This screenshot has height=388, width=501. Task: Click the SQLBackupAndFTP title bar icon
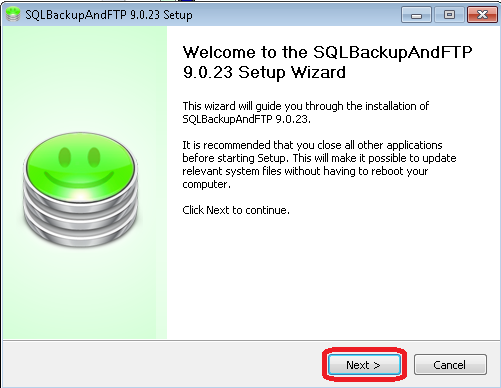pos(13,15)
